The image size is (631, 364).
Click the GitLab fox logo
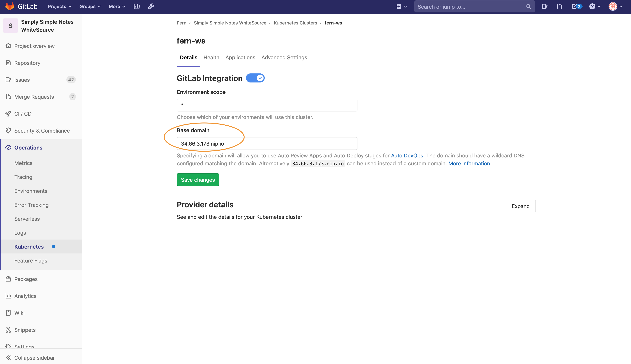click(10, 6)
